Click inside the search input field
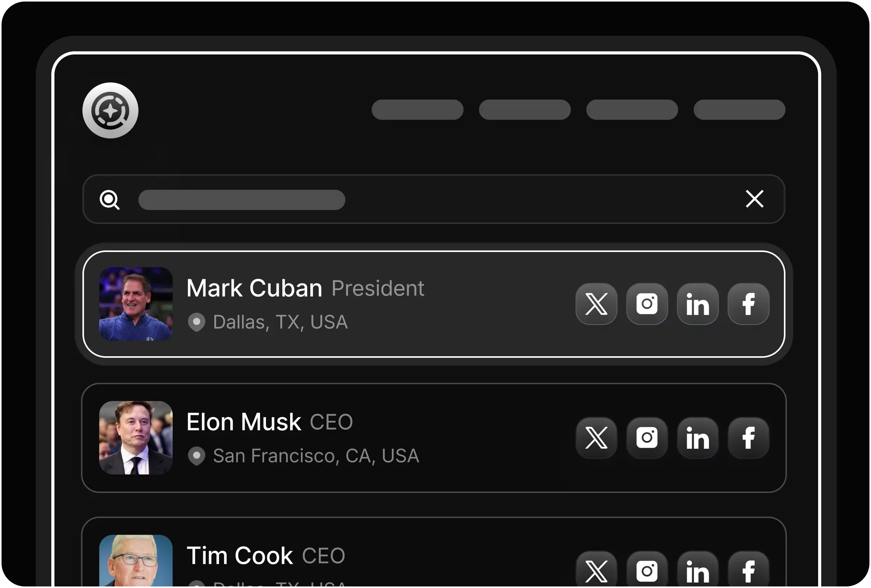 pyautogui.click(x=434, y=199)
